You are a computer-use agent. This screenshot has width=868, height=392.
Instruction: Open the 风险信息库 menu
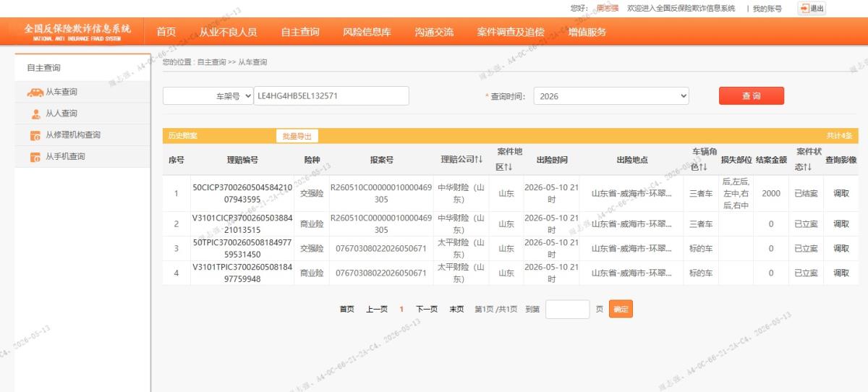tap(367, 32)
